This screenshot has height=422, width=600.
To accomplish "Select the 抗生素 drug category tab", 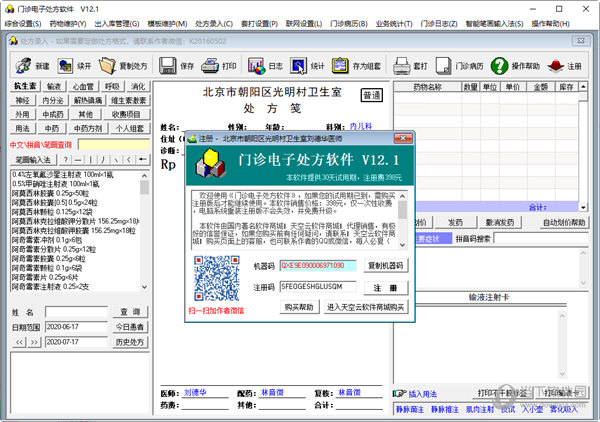I will click(25, 86).
